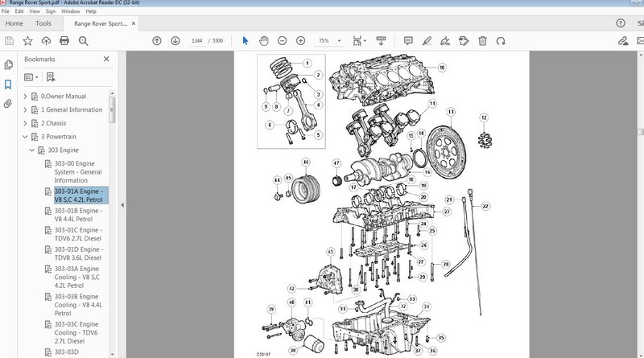Expand the 2 Chassis bookmark
Image resolution: width=644 pixels, height=358 pixels.
coord(26,123)
